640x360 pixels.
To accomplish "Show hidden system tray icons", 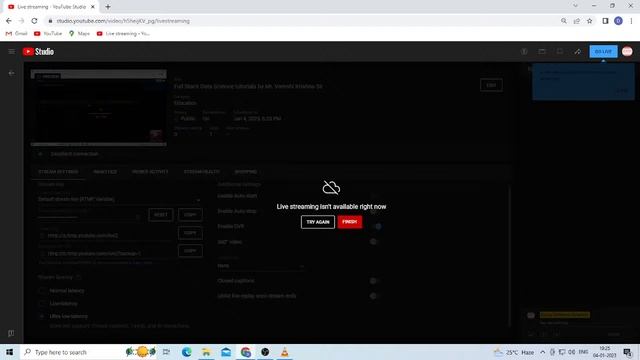I will [542, 352].
